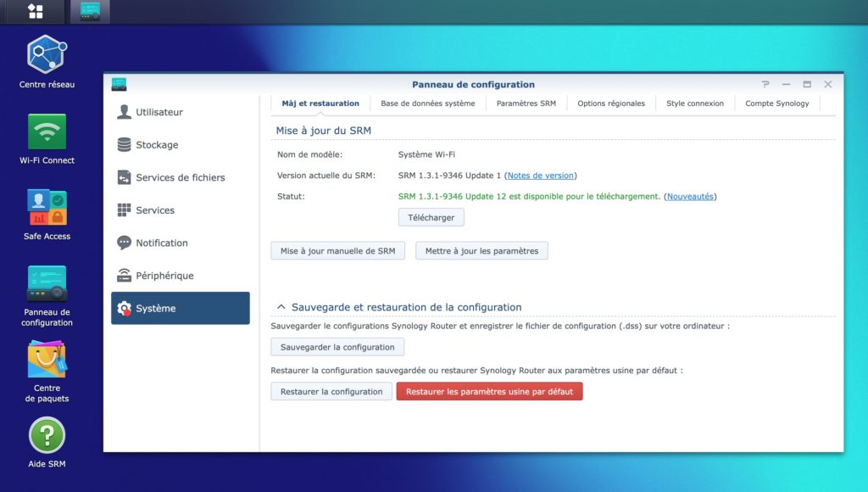Open Services de fichiers section
868x492 pixels.
click(180, 177)
